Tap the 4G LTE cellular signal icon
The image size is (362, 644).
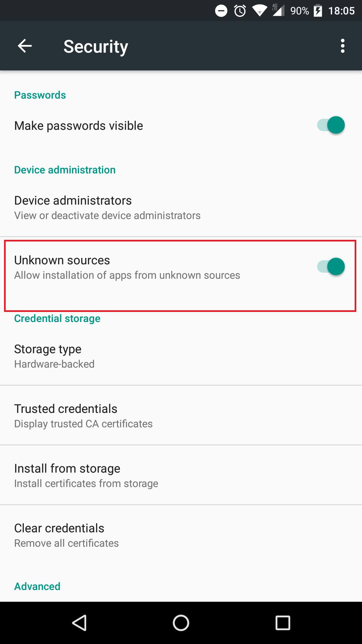278,10
